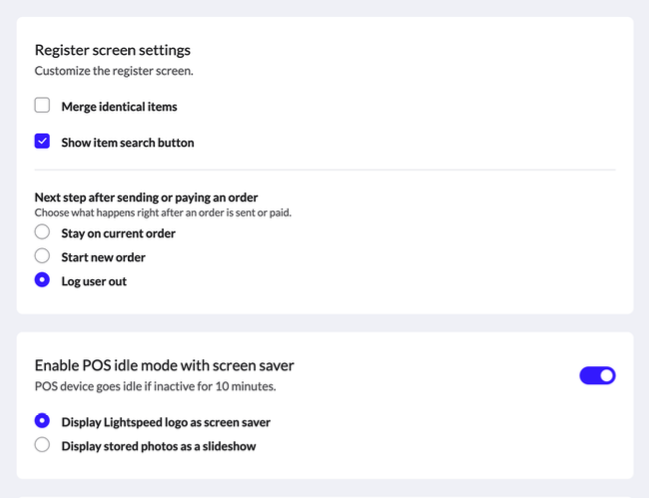Click the "Display Lightspeed logo as screen saver" label
649x498 pixels.
coord(166,422)
